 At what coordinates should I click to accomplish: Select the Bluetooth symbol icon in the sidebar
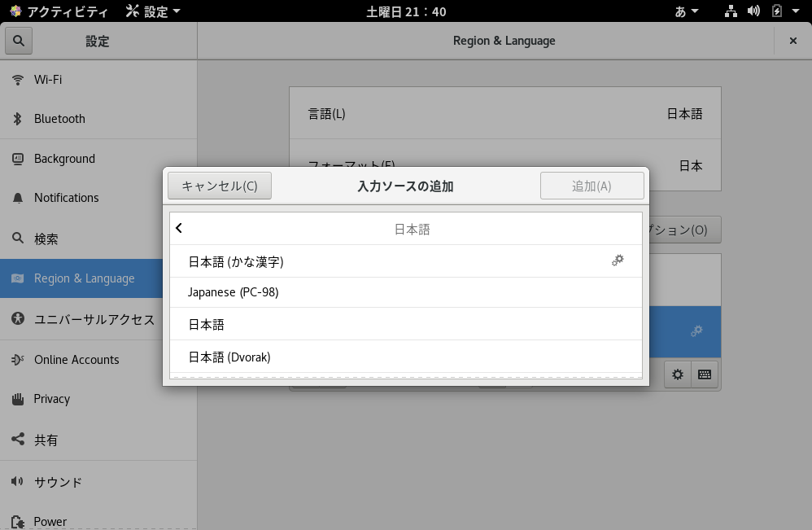coord(18,119)
